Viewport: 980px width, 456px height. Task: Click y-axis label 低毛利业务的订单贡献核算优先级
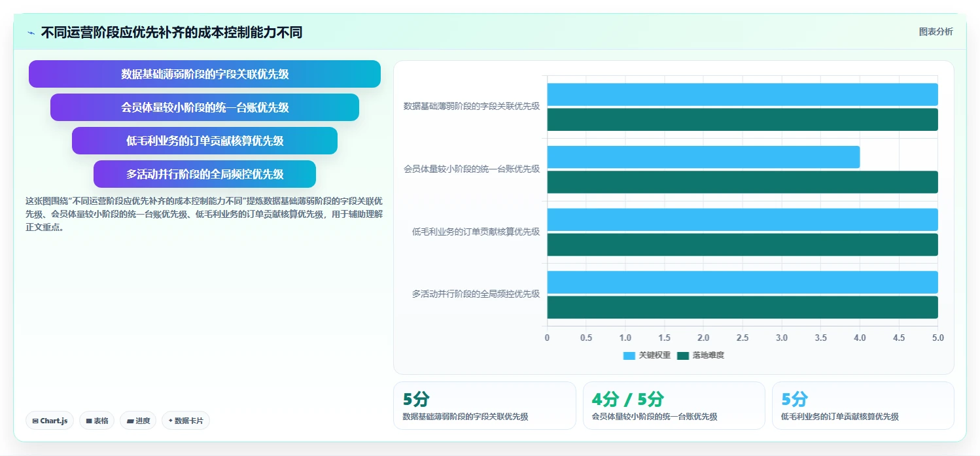(x=476, y=232)
